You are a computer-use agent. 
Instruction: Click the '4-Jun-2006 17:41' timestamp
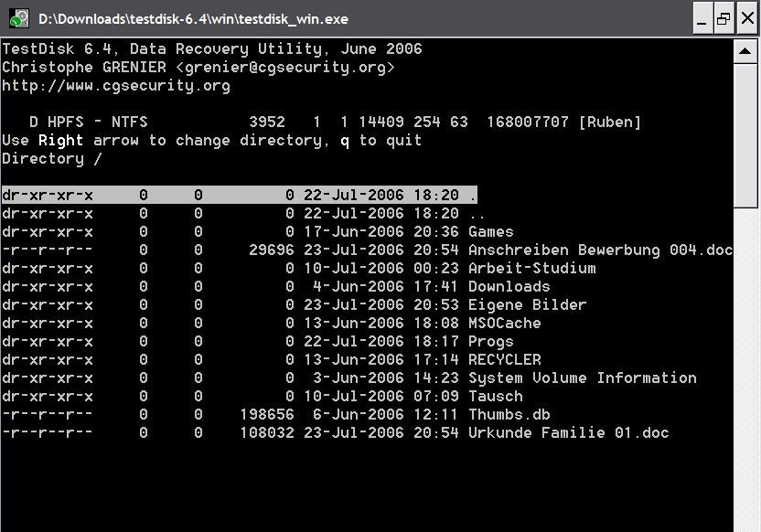click(385, 287)
